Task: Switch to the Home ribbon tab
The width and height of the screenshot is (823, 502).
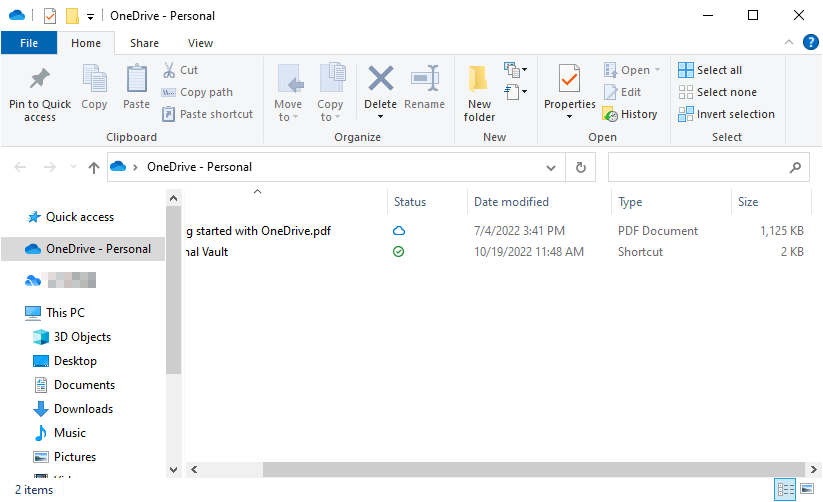Action: tap(86, 43)
